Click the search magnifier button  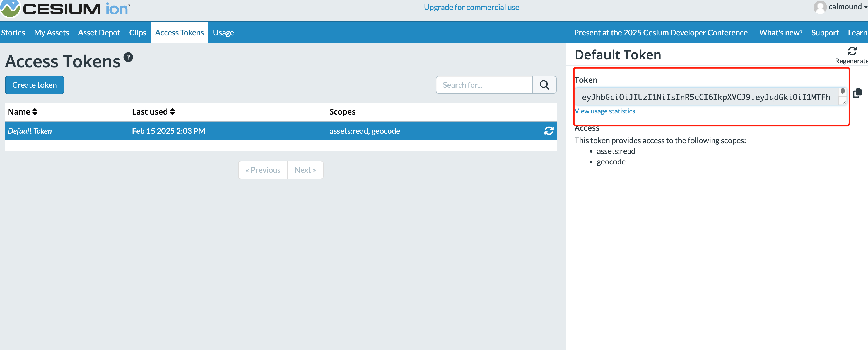[x=544, y=85]
